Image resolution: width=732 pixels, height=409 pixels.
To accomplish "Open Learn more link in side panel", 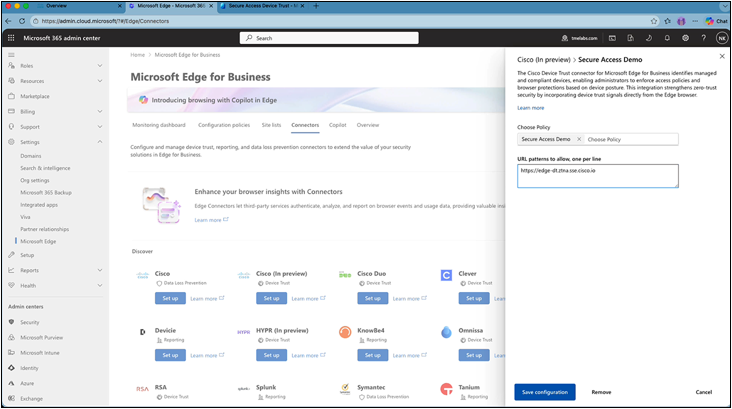I will (530, 108).
